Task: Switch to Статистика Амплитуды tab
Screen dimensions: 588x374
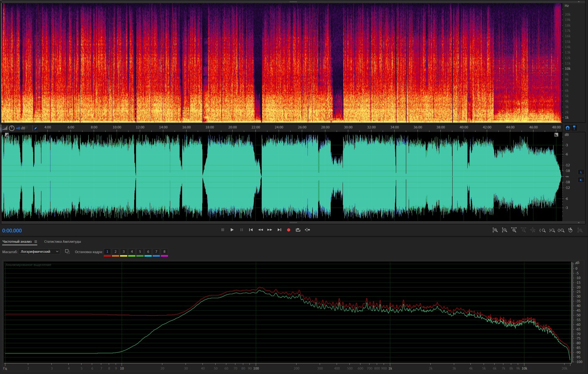Action: tap(62, 242)
